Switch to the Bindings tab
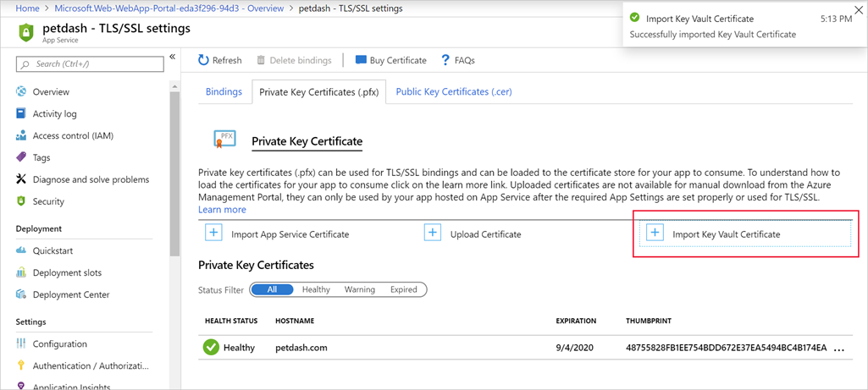The image size is (868, 390). [x=224, y=92]
